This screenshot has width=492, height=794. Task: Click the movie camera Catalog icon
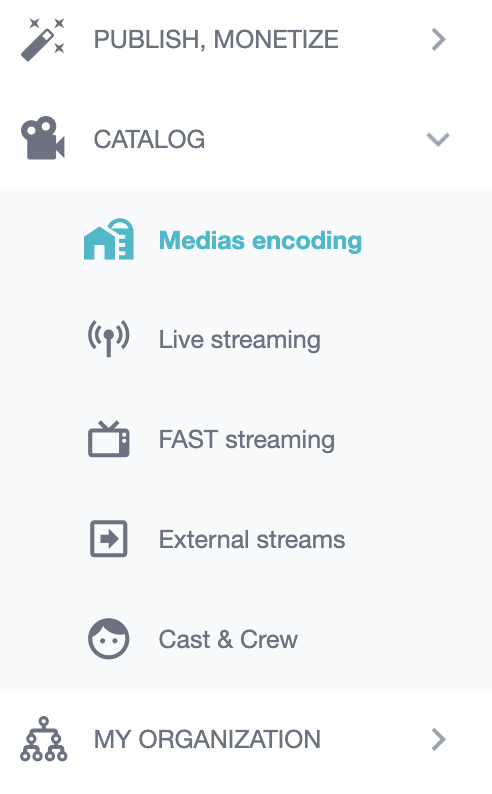pos(43,138)
